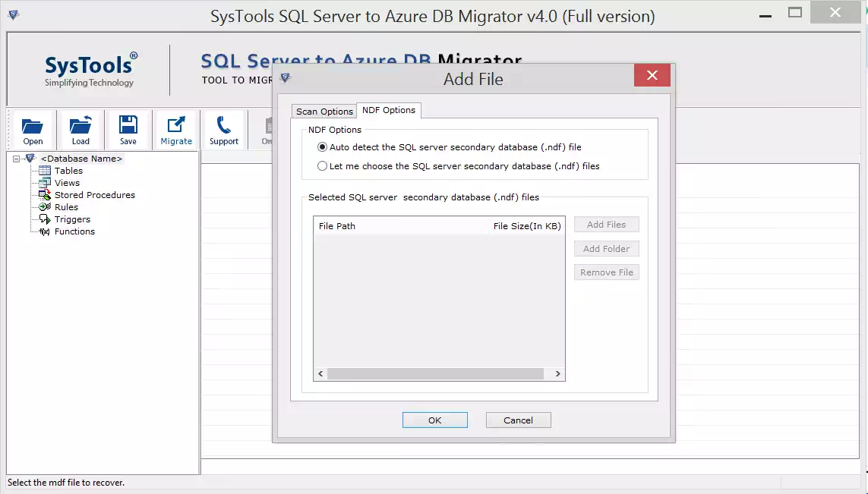Select let me choose .ndf files option
Screen dimensions: 868x494
322,165
